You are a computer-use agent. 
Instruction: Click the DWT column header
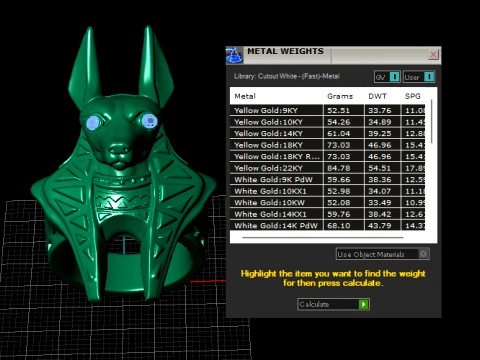(x=377, y=96)
